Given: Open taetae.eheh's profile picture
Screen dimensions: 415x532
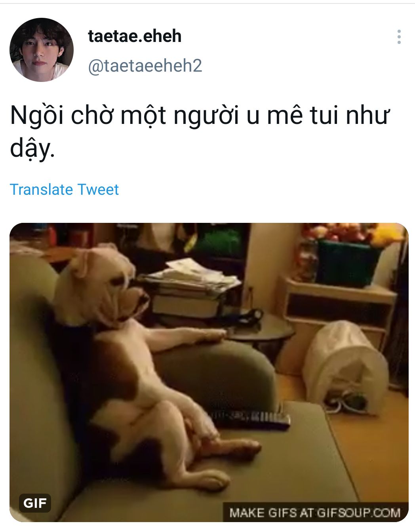Looking at the screenshot, I should pos(42,50).
